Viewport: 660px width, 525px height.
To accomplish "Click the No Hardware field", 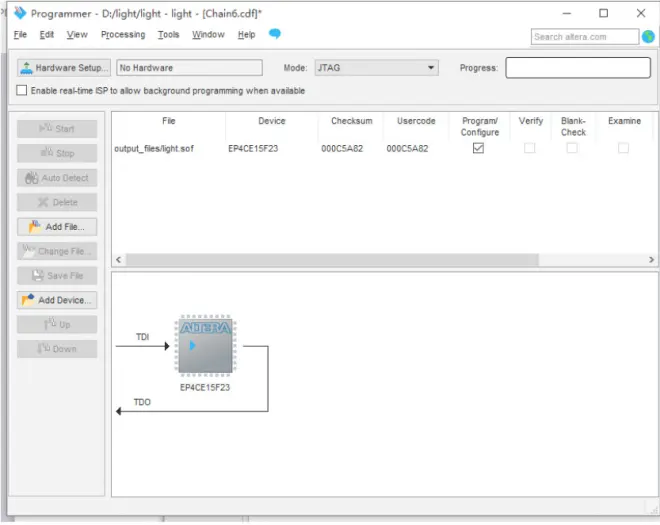I will pos(189,68).
